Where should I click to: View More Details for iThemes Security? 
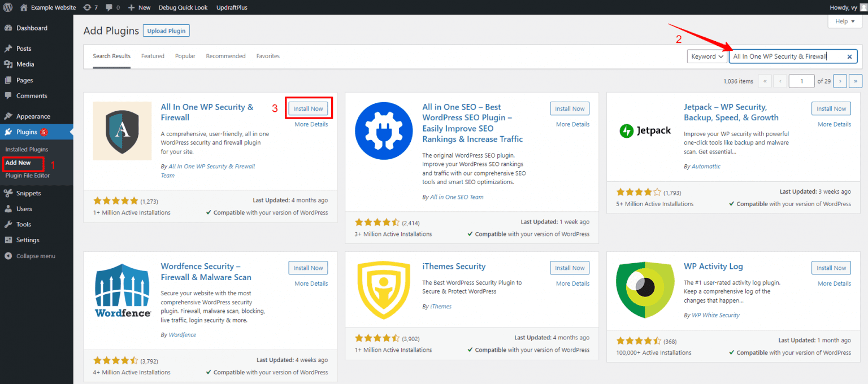[572, 283]
